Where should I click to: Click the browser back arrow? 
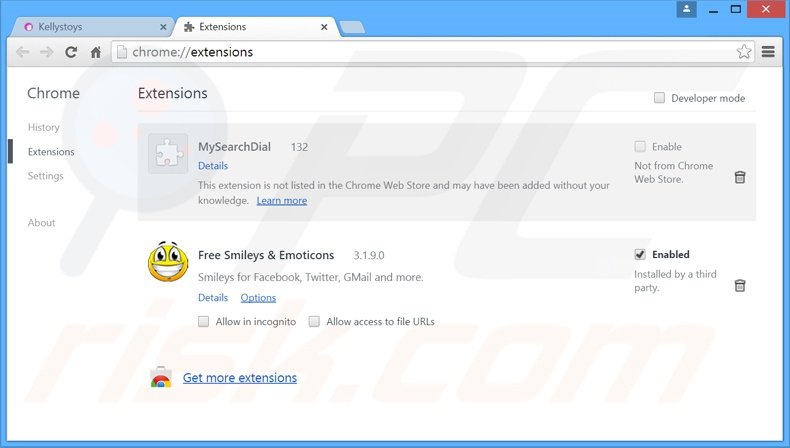coord(22,52)
